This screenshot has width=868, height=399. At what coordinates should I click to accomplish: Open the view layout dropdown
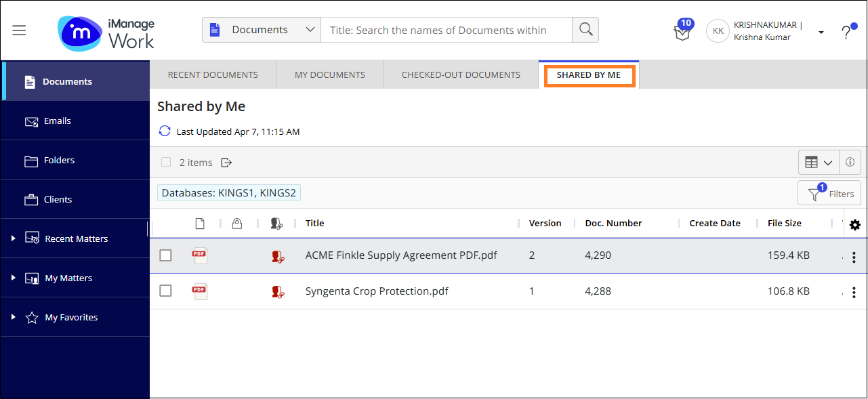click(x=819, y=163)
